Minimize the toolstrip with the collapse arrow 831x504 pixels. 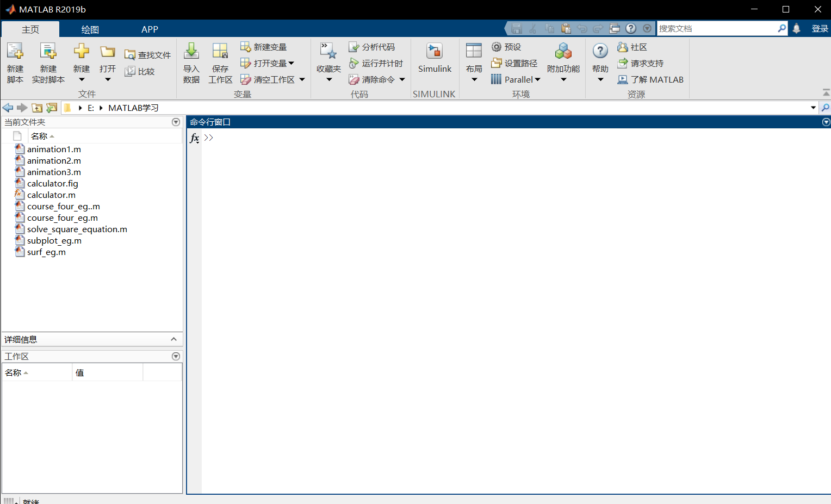[x=826, y=92]
